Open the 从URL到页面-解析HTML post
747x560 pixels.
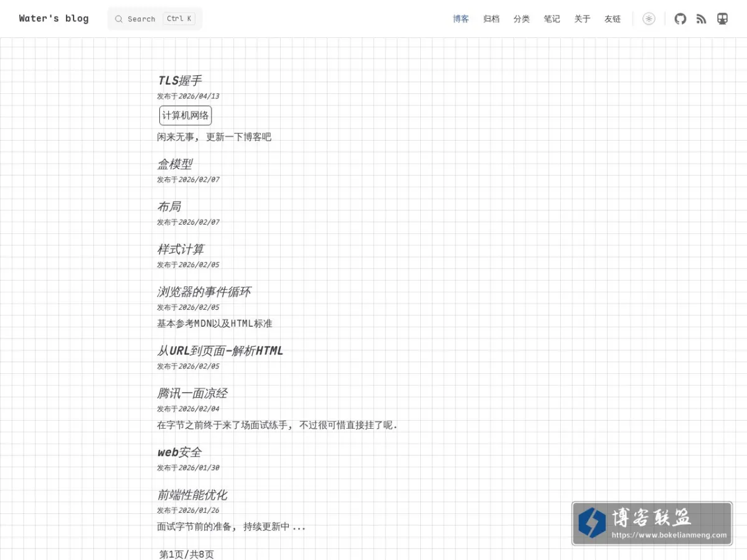tap(220, 350)
